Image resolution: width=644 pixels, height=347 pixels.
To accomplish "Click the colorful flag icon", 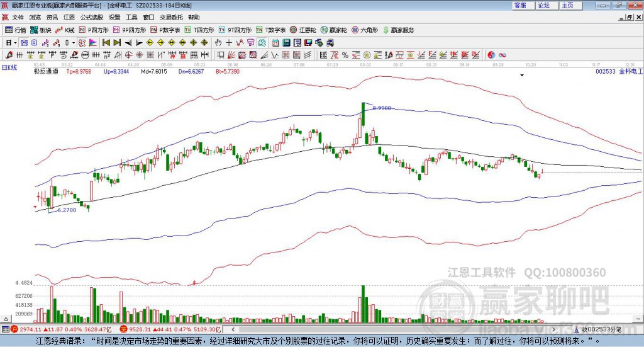I will (93, 43).
